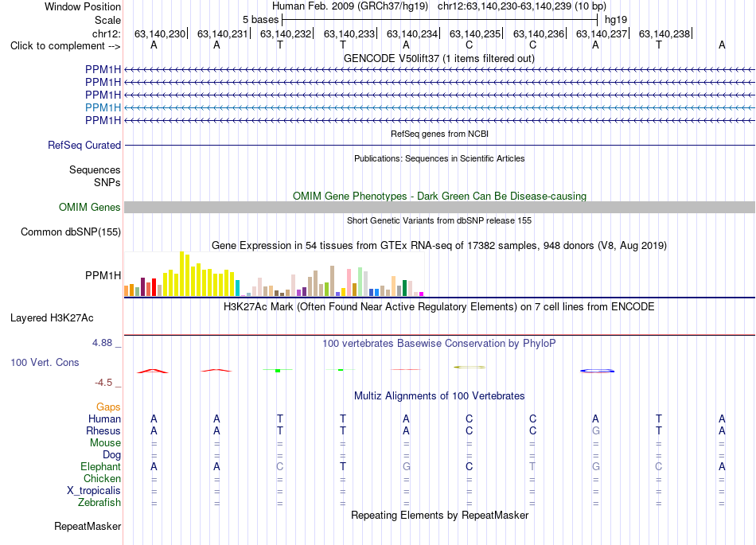Image resolution: width=756 pixels, height=545 pixels.
Task: Click the 63,140,232 ruler position
Action: [x=286, y=33]
